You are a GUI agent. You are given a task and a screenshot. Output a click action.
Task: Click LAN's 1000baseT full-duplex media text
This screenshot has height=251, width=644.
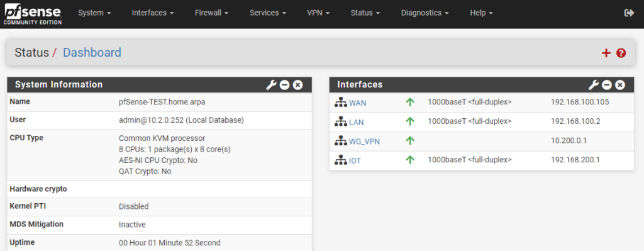coord(469,121)
